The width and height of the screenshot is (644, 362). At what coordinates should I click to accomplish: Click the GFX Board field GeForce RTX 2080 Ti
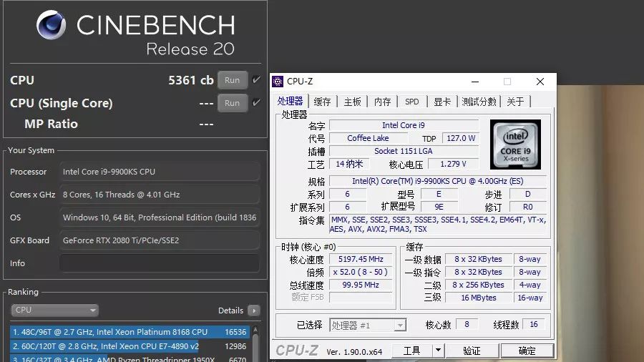pos(160,240)
